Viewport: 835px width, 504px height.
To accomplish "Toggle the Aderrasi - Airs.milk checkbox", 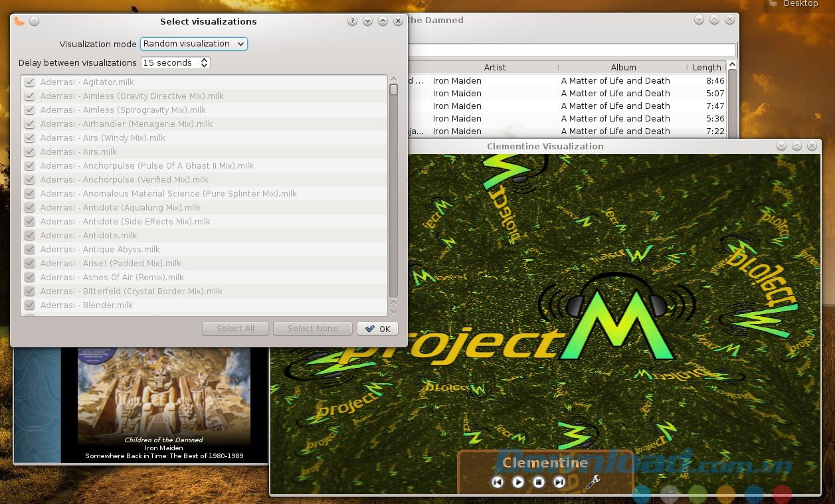I will tap(30, 152).
